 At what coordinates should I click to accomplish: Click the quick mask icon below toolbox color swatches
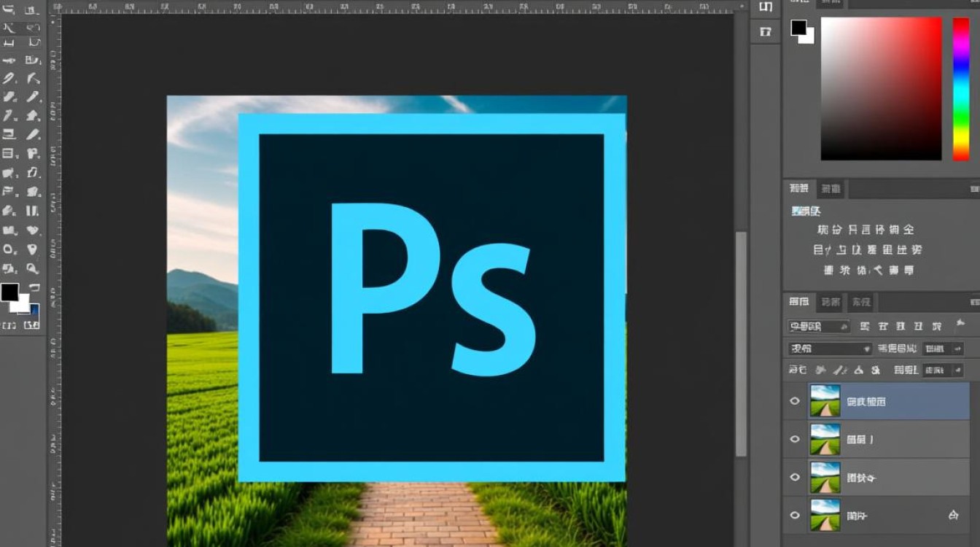pyautogui.click(x=9, y=325)
